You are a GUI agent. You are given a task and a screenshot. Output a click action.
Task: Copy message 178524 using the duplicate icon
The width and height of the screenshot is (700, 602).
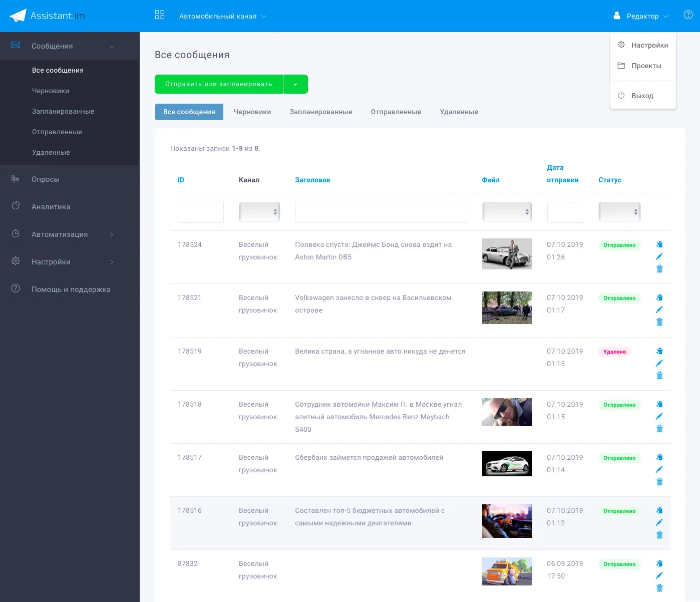[659, 244]
